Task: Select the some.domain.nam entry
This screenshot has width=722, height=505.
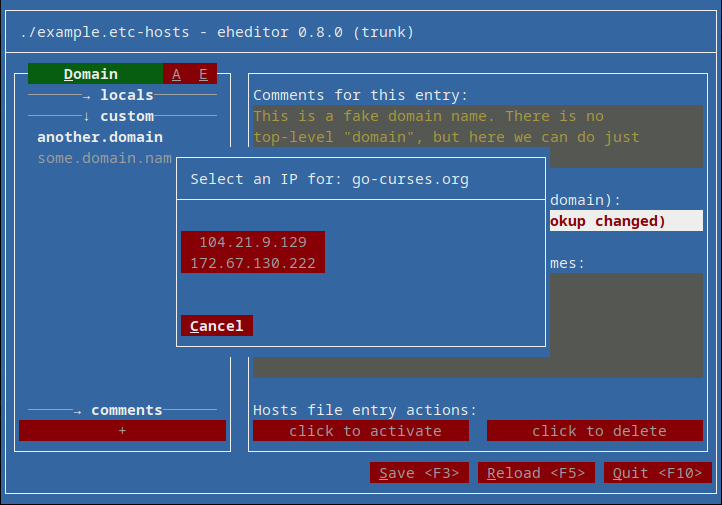Action: (105, 158)
